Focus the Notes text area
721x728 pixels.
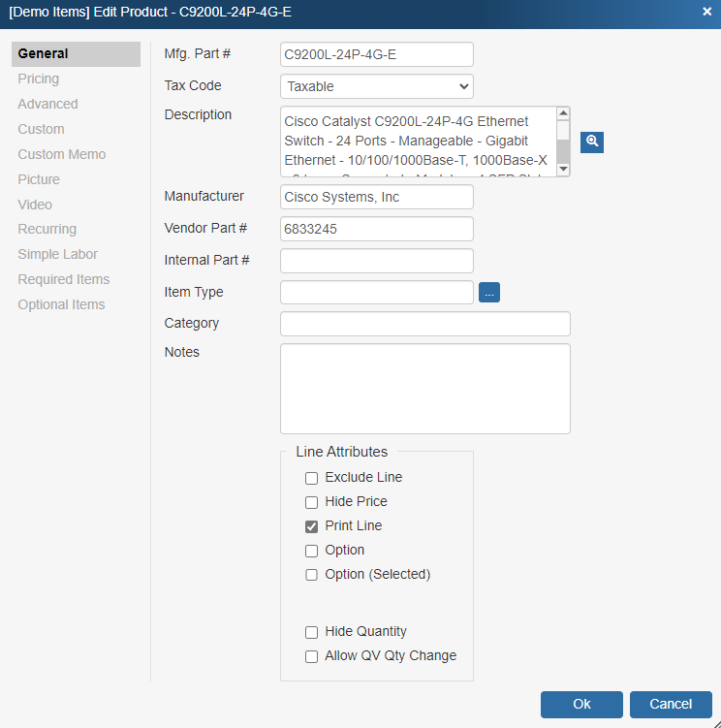424,388
